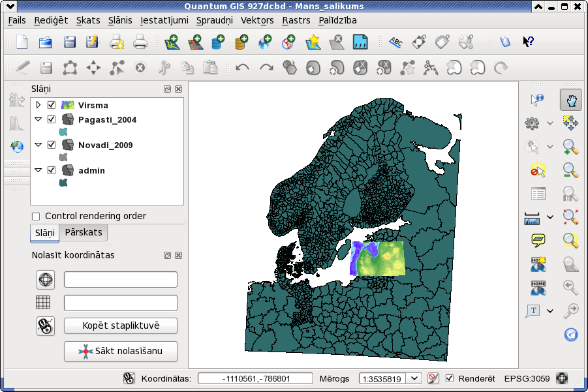Switch to the Pārskats tab
The width and height of the screenshot is (588, 392).
84,232
